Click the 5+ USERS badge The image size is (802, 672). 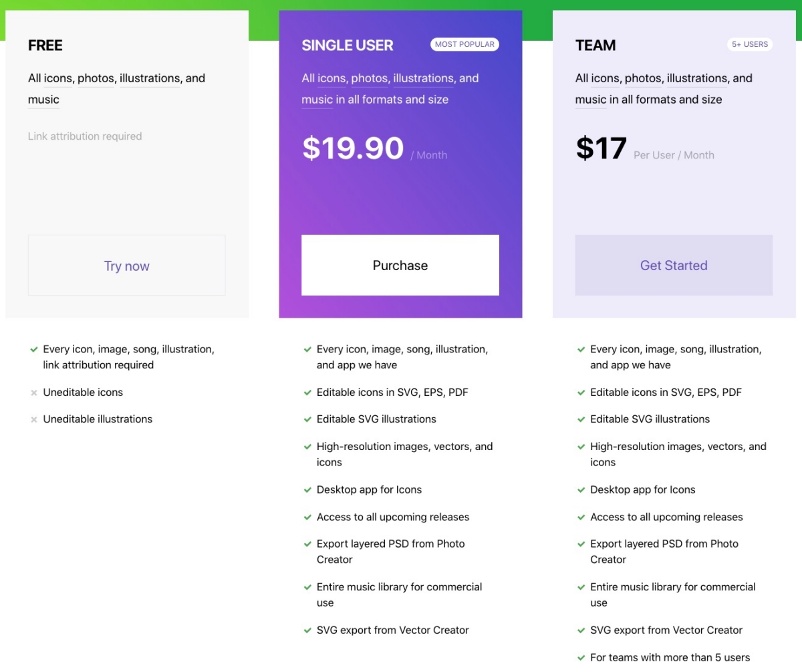(x=750, y=45)
